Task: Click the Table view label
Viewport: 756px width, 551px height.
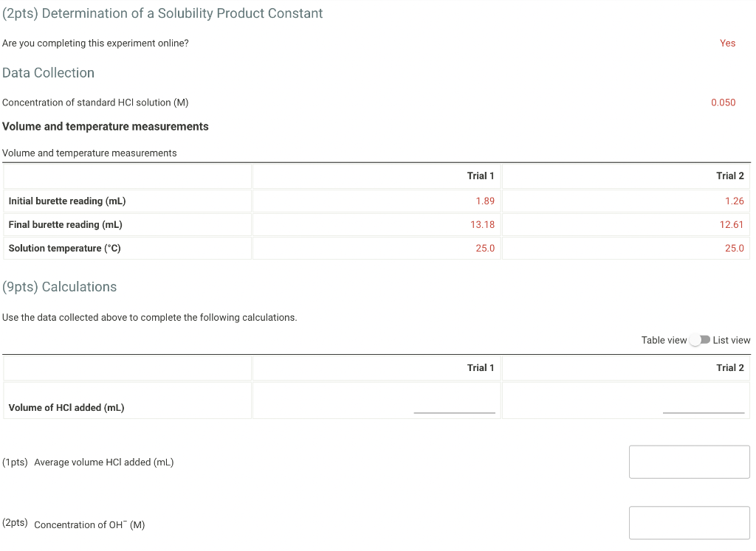Action: [663, 340]
